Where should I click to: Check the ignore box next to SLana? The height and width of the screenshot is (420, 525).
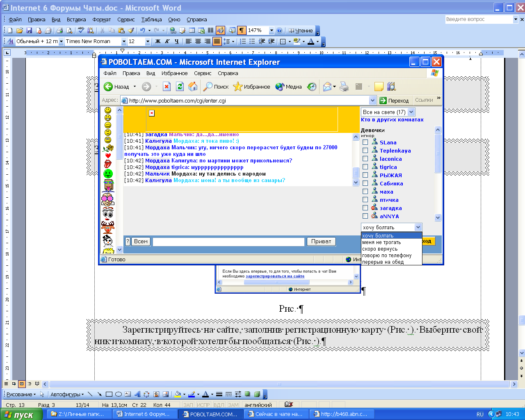(365, 142)
